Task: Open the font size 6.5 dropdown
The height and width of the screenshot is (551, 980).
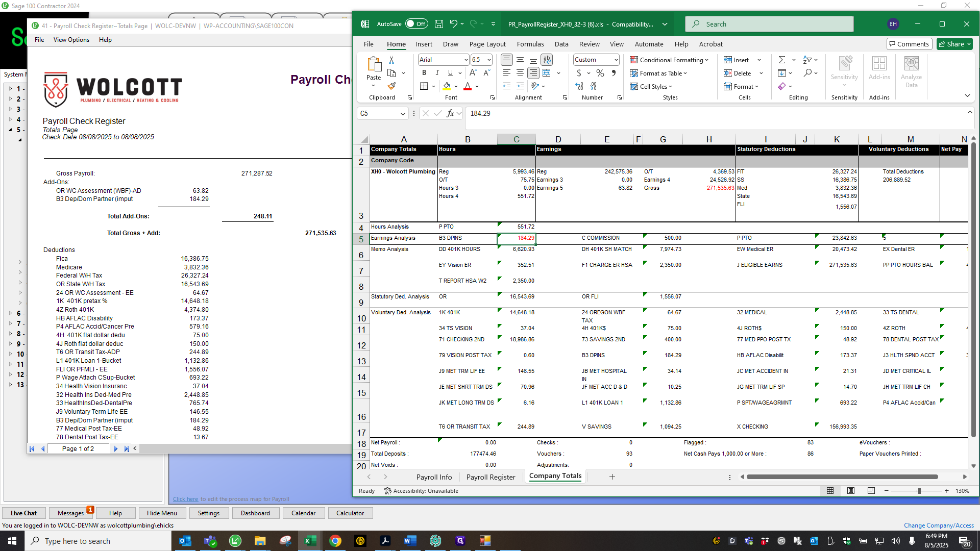Action: (x=489, y=60)
